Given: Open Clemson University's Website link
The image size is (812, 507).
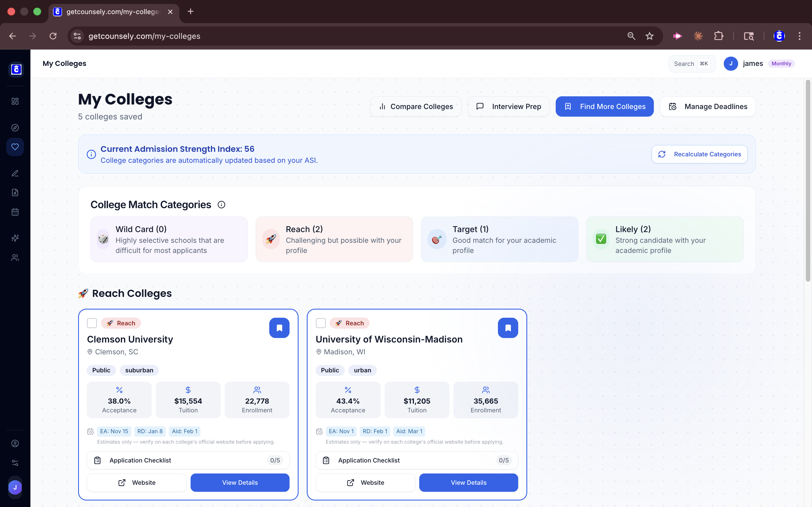Looking at the screenshot, I should coord(136,482).
